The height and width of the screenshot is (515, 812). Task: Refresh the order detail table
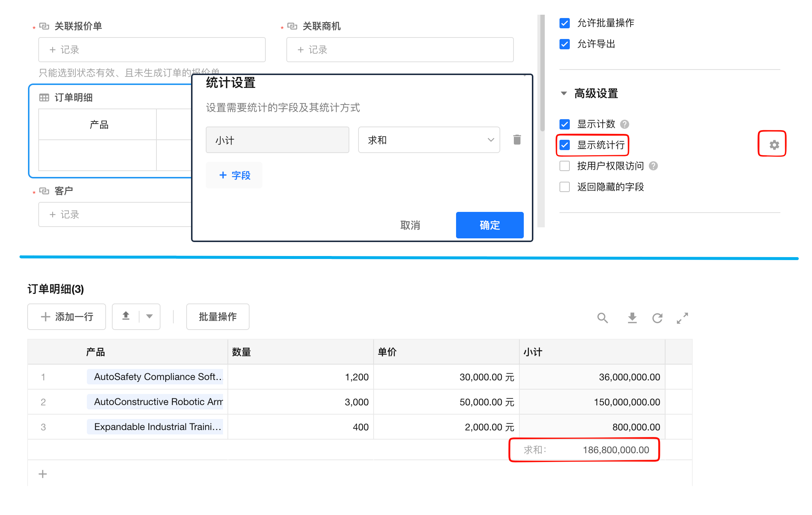coord(657,317)
